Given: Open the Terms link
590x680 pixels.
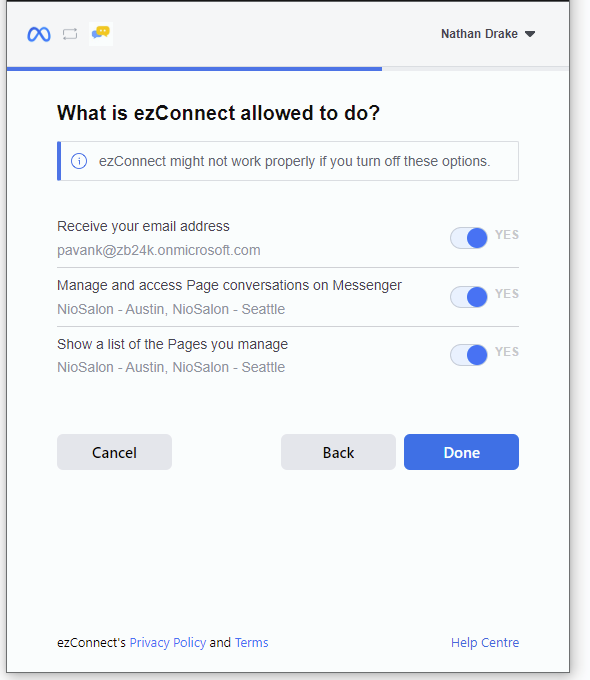Looking at the screenshot, I should pyautogui.click(x=252, y=642).
